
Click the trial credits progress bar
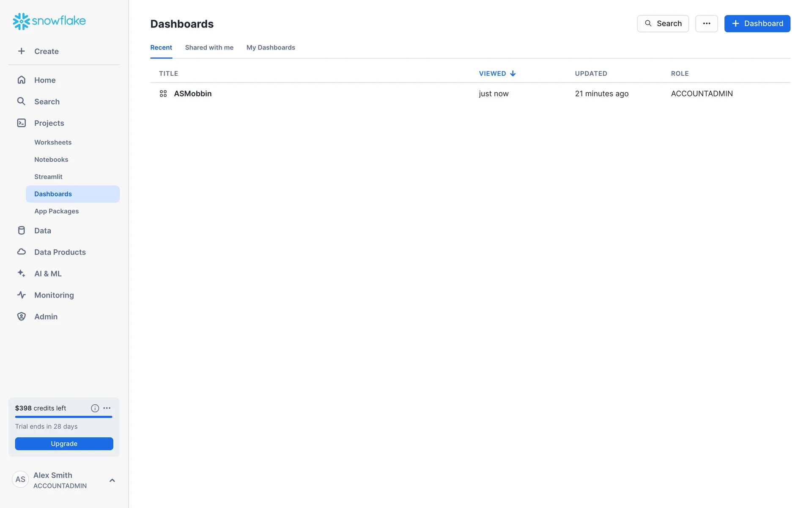63,417
